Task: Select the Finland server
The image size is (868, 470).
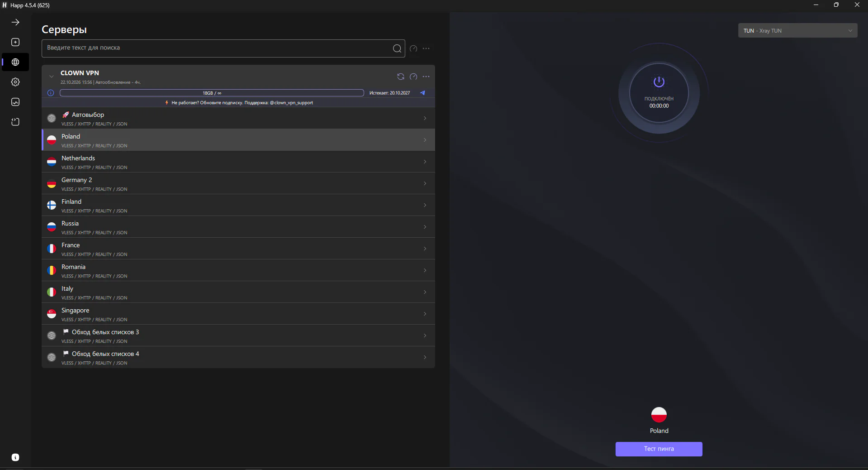Action: pos(238,205)
